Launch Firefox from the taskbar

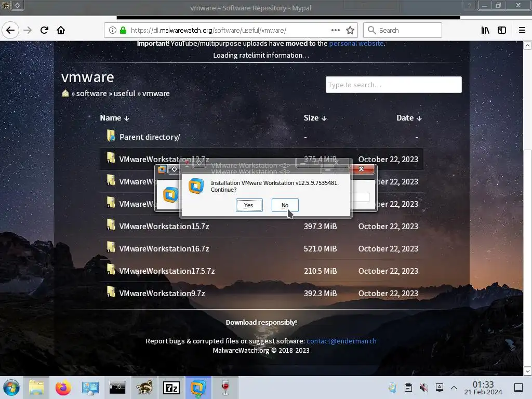63,388
